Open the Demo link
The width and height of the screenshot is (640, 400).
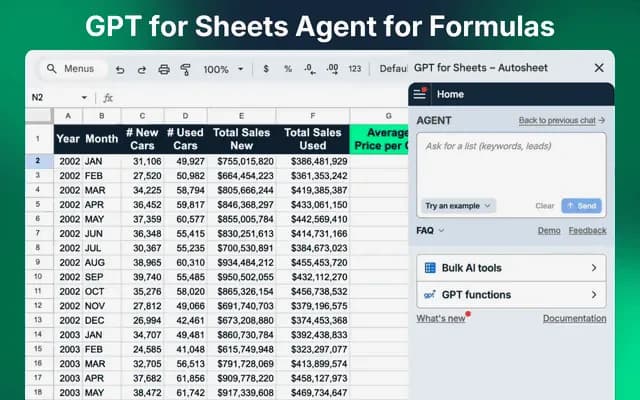pos(549,231)
